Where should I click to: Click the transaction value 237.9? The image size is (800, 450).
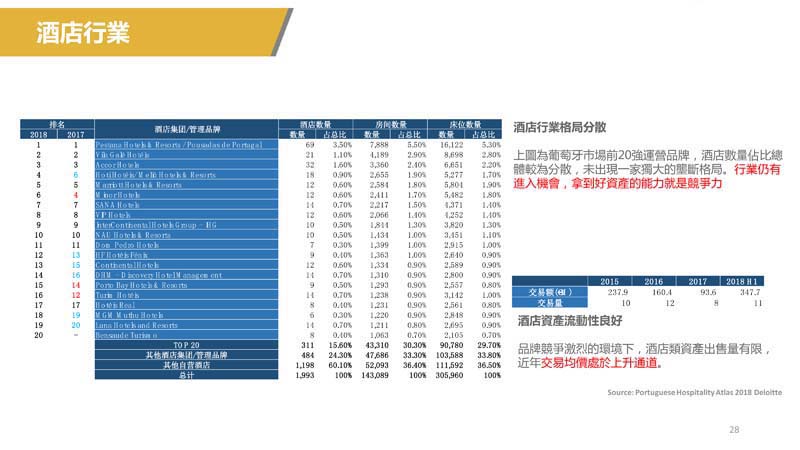point(618,292)
